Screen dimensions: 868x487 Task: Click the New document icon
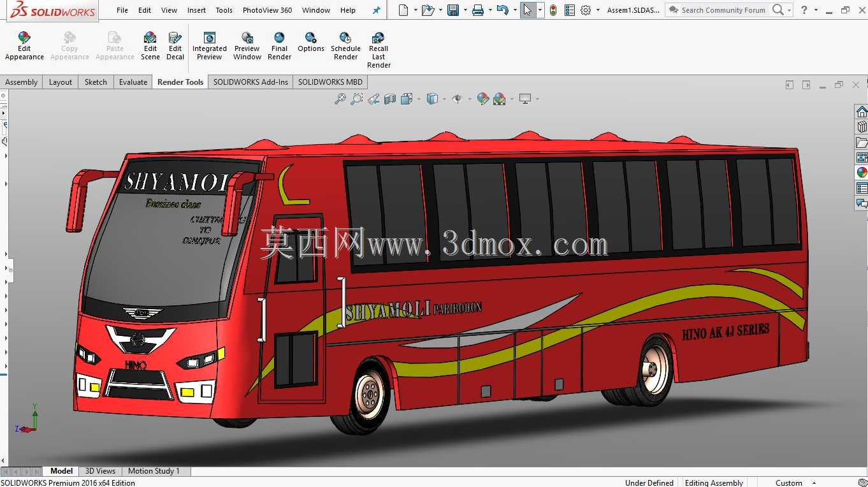pyautogui.click(x=403, y=10)
